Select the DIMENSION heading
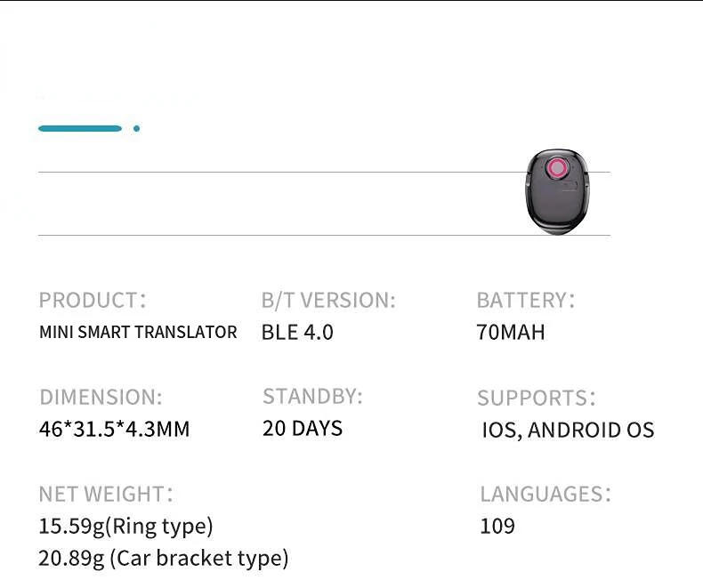 click(x=101, y=397)
